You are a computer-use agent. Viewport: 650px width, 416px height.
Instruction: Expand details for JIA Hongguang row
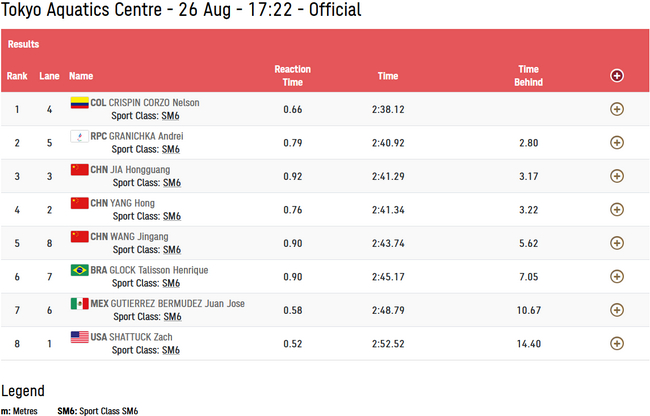pyautogui.click(x=617, y=176)
